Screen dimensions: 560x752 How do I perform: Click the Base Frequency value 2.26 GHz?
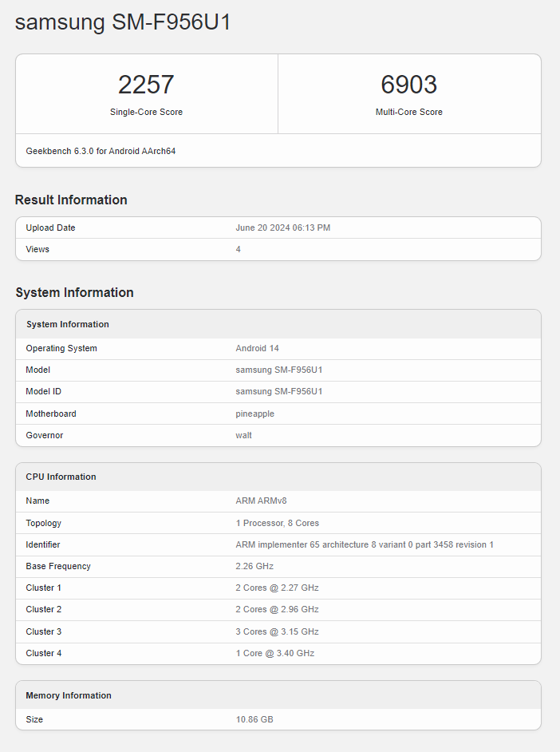[255, 566]
